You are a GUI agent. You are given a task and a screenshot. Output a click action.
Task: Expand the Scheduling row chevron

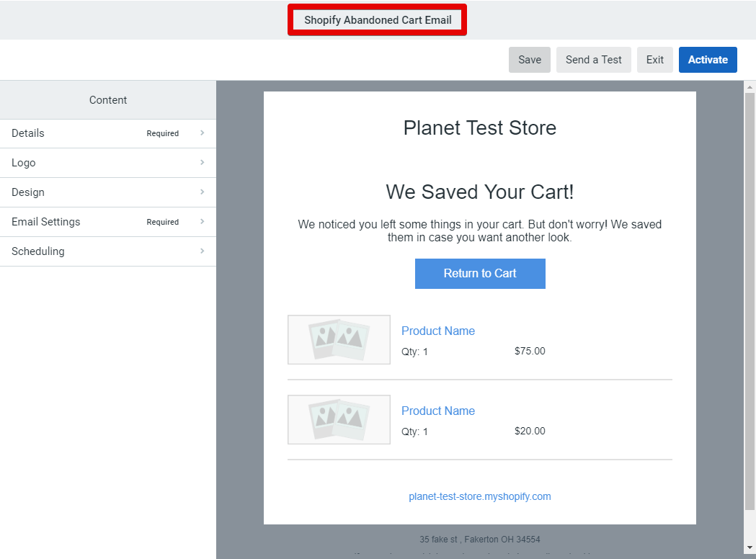202,251
